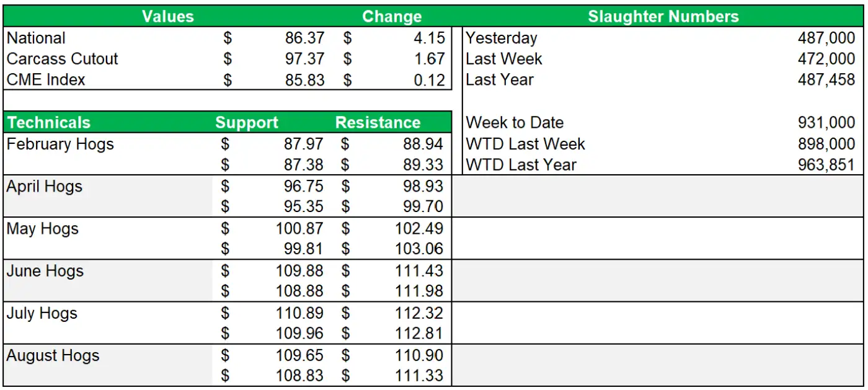
Task: Click the WTD Last Week label
Action: click(x=525, y=144)
